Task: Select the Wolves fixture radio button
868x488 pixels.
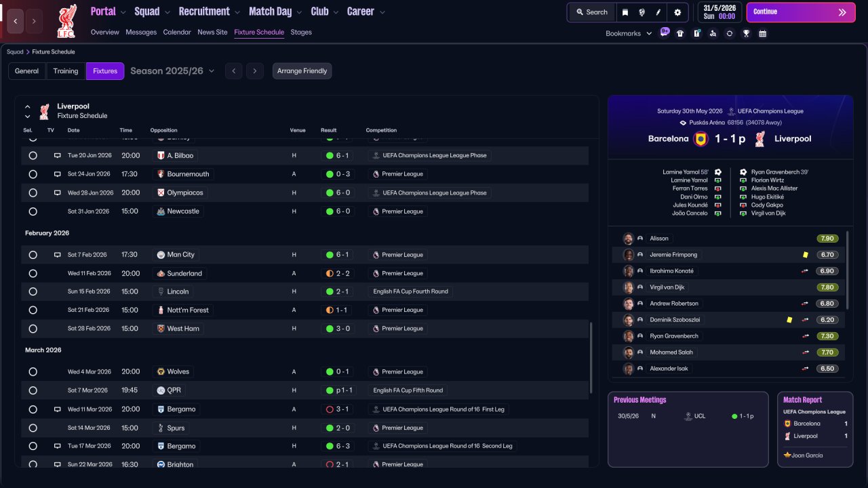Action: click(x=33, y=372)
